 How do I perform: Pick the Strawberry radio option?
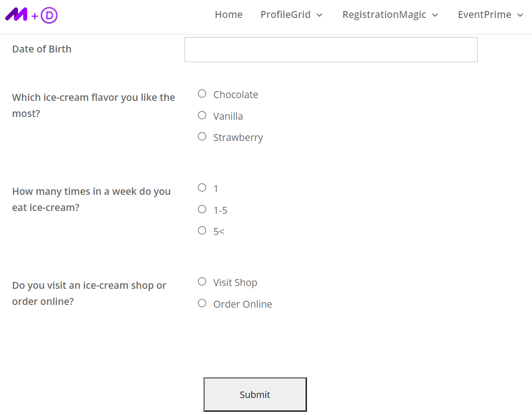[202, 136]
